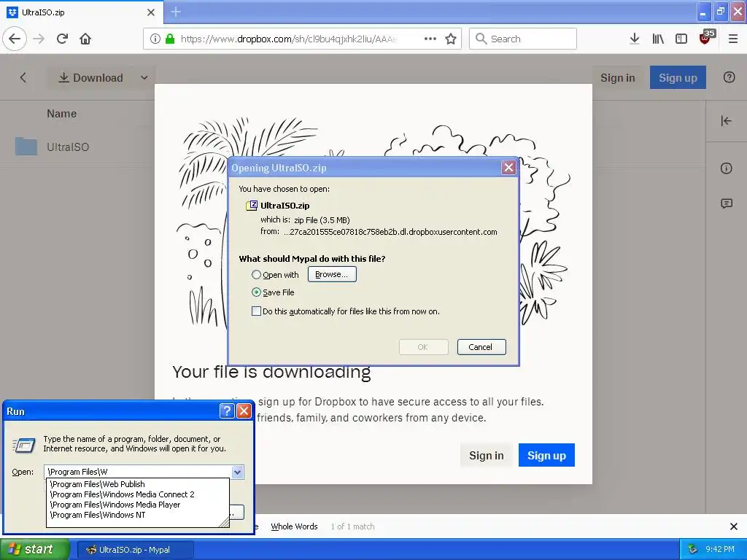This screenshot has height=560, width=747.
Task: Click UltraISO.zip - Mypal taskbar button
Action: pyautogui.click(x=135, y=550)
